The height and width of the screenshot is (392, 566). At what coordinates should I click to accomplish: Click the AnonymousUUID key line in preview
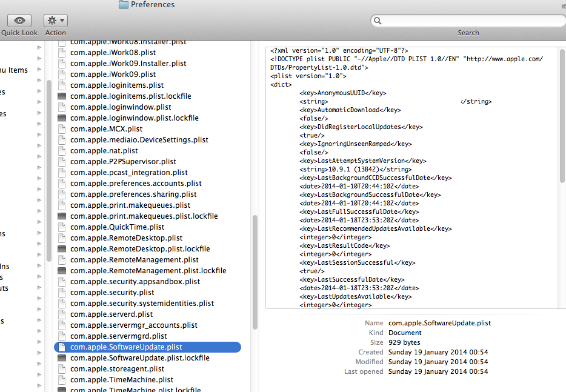coord(342,93)
